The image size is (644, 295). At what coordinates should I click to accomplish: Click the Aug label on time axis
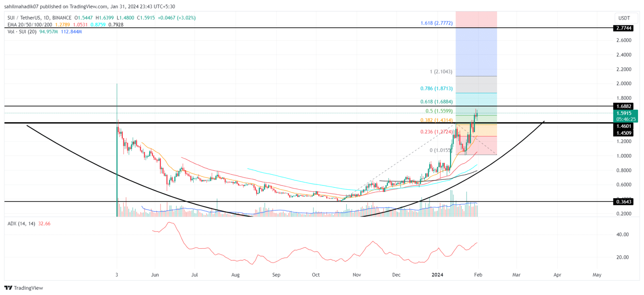(x=235, y=275)
